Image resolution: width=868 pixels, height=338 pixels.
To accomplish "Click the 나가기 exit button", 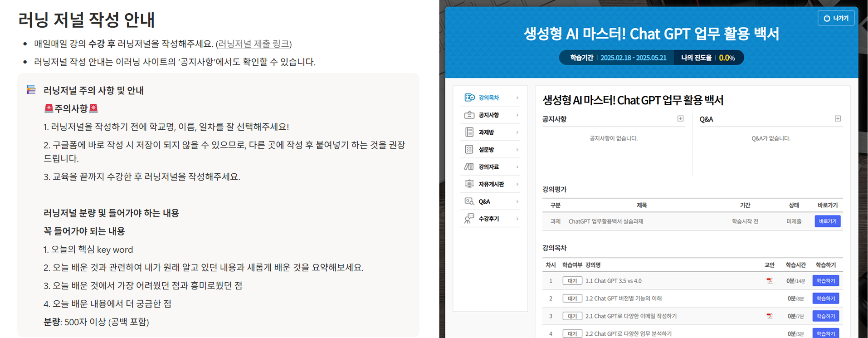I will tap(836, 18).
